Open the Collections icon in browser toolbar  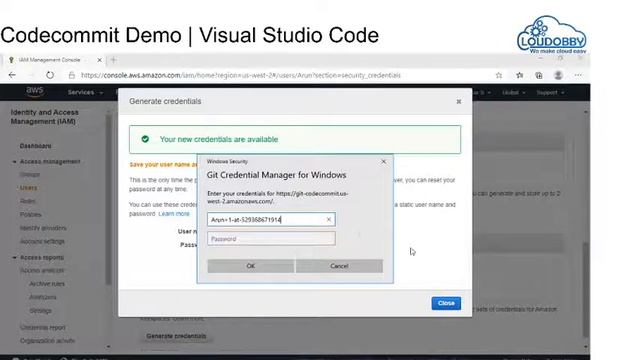point(539,75)
